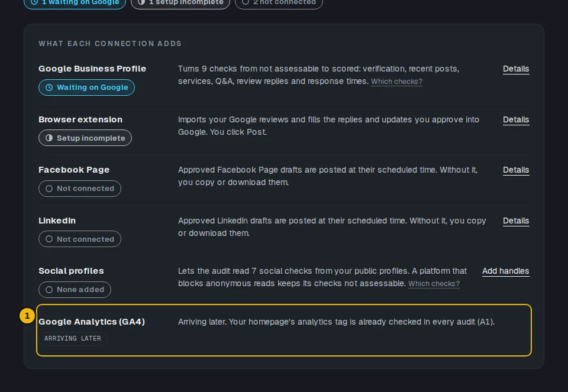The width and height of the screenshot is (568, 392).
Task: Select the 'Facebook Page' heading
Action: [74, 170]
